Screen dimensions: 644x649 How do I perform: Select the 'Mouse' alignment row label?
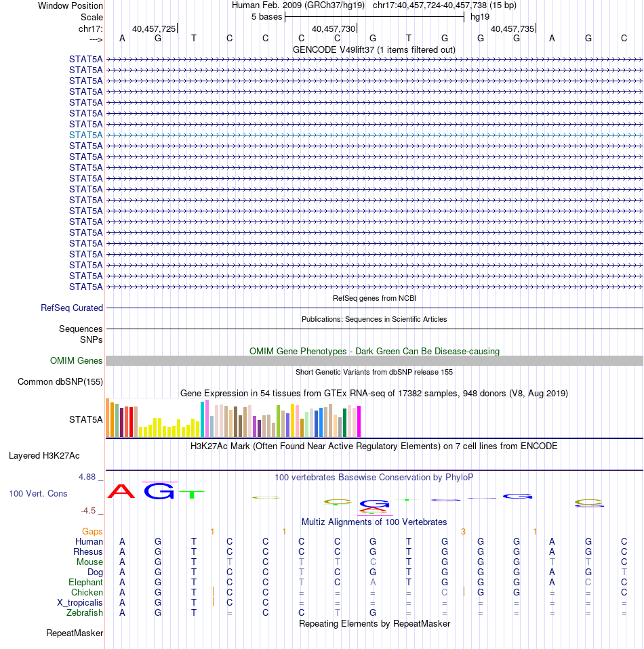[x=89, y=562]
